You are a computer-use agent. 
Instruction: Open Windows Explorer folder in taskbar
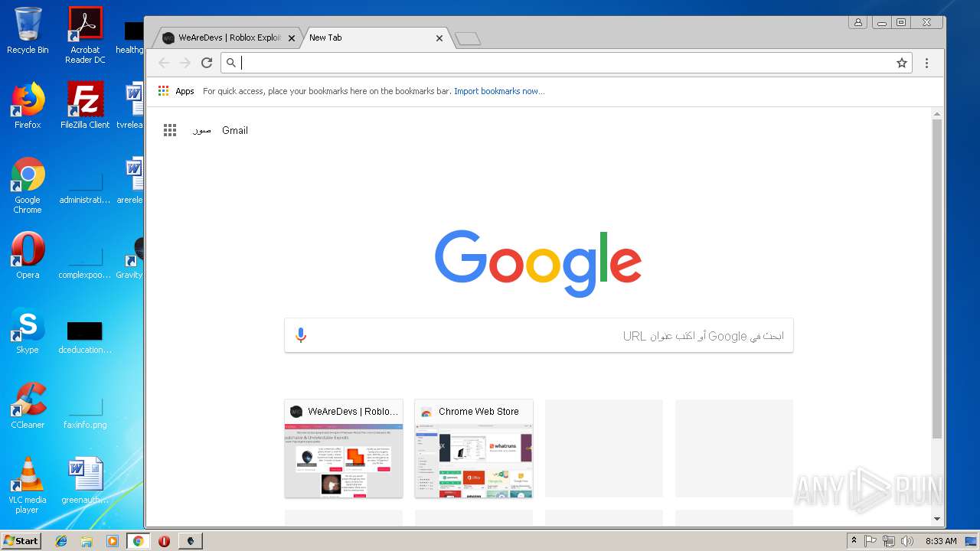(x=87, y=541)
